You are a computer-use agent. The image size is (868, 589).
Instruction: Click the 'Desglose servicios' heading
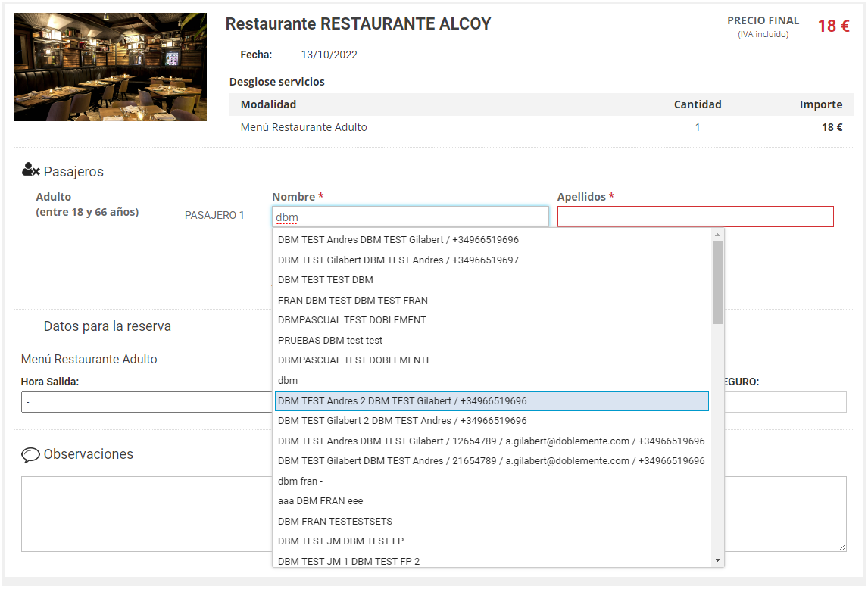(x=276, y=82)
